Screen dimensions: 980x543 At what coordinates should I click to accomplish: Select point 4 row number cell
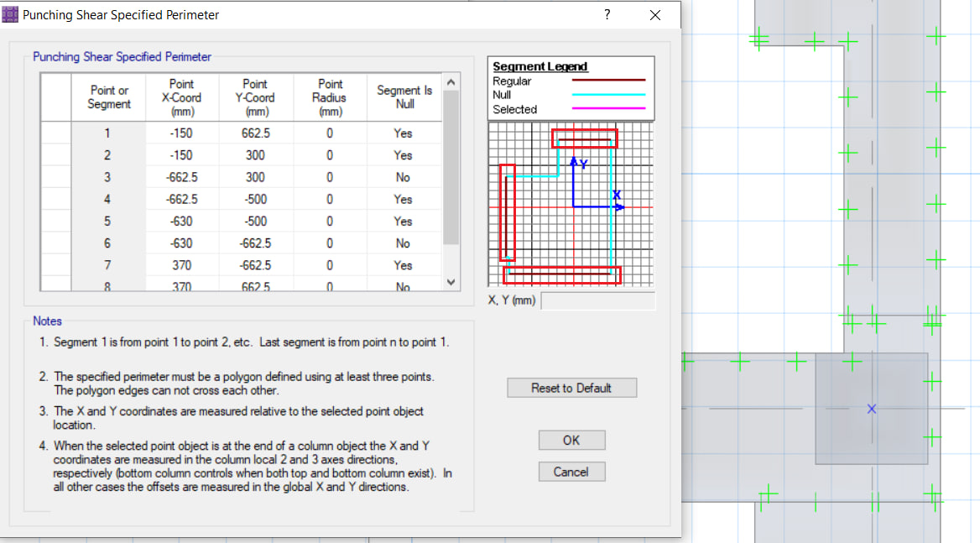[108, 200]
